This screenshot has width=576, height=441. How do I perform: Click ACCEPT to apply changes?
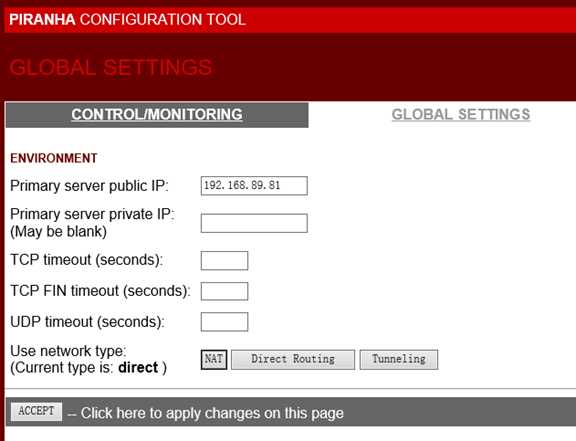coord(36,411)
